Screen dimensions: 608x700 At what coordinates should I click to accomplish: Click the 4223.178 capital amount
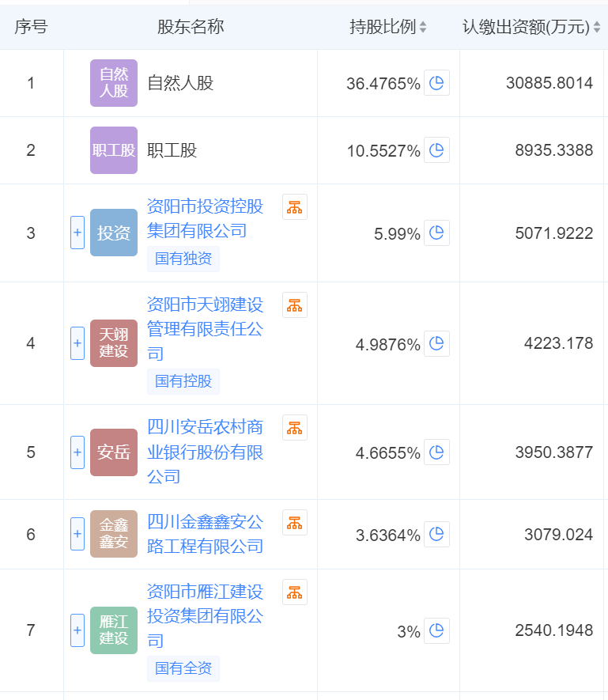tap(558, 343)
